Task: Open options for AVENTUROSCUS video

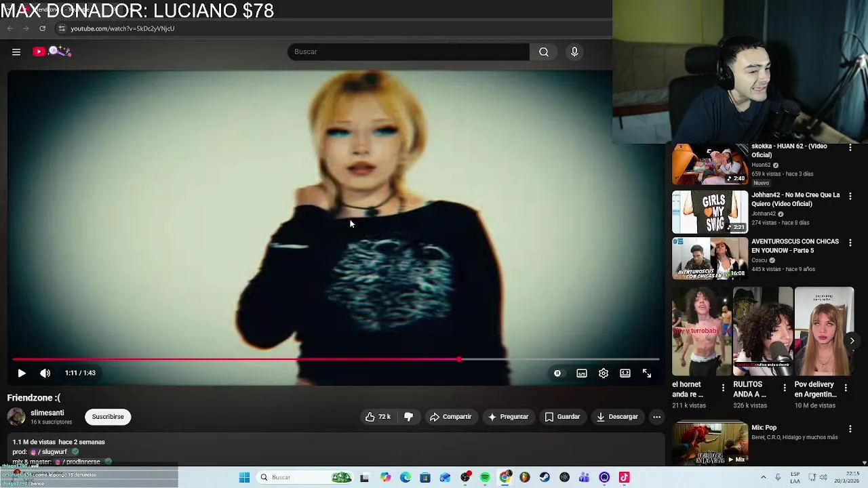Action: point(850,242)
